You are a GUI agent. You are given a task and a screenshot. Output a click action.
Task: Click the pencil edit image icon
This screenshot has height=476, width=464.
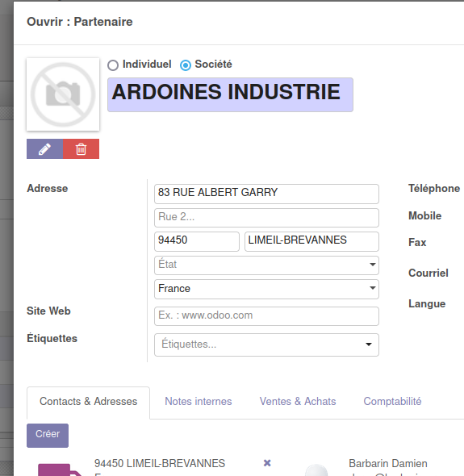point(44,149)
